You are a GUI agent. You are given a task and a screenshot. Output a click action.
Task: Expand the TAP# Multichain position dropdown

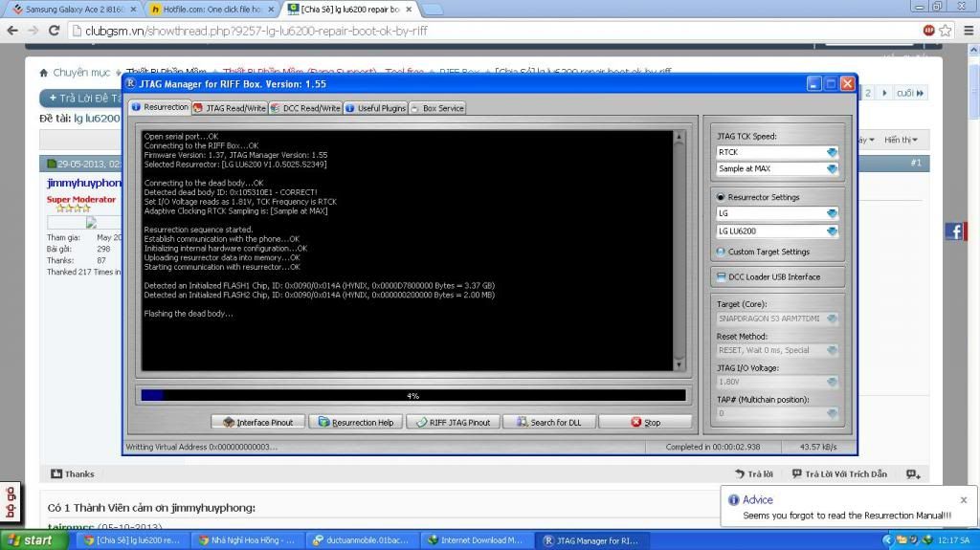click(x=832, y=413)
